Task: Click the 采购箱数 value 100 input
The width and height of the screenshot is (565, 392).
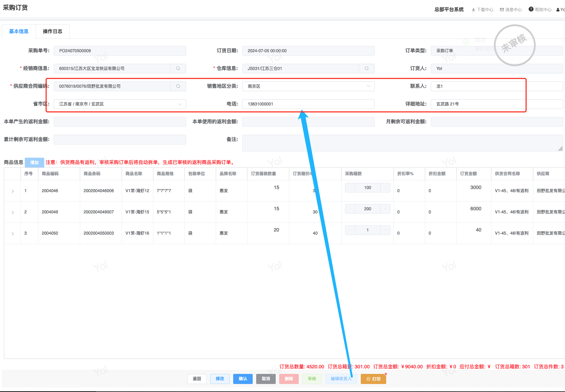Action: pos(368,188)
